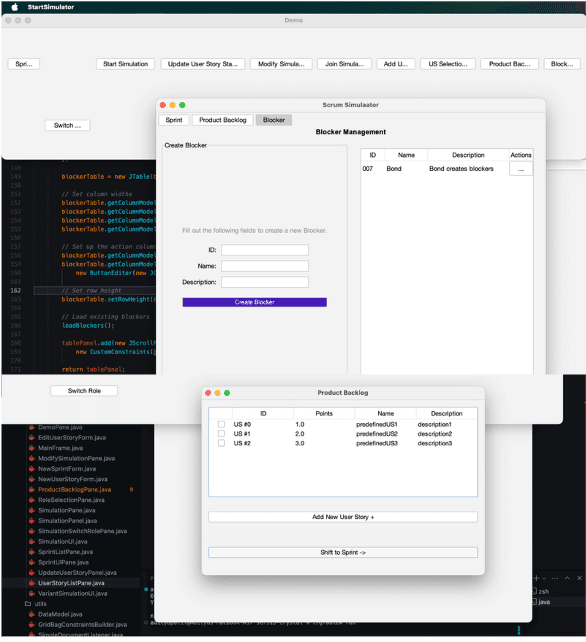Switch to the Sprint tab
Viewport: 586px width, 642px height.
pyautogui.click(x=174, y=120)
